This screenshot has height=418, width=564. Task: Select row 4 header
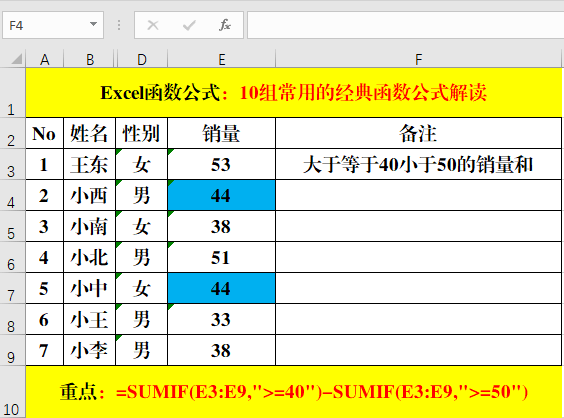(13, 195)
